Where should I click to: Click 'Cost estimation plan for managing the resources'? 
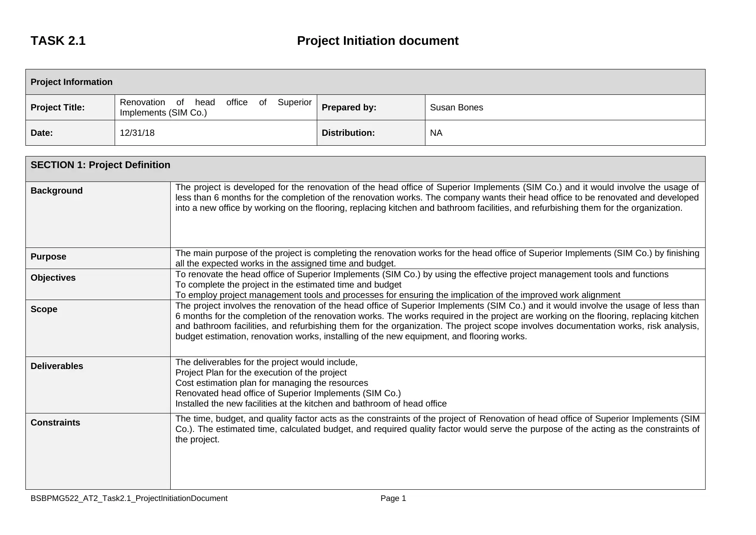(x=272, y=383)
